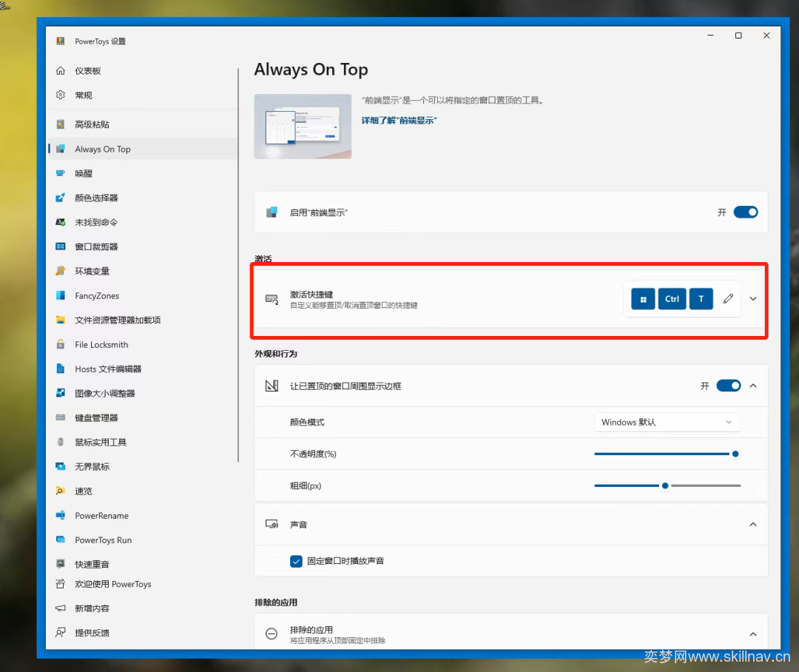This screenshot has width=799, height=672.
Task: Open the File Locksmith page
Action: (142, 345)
